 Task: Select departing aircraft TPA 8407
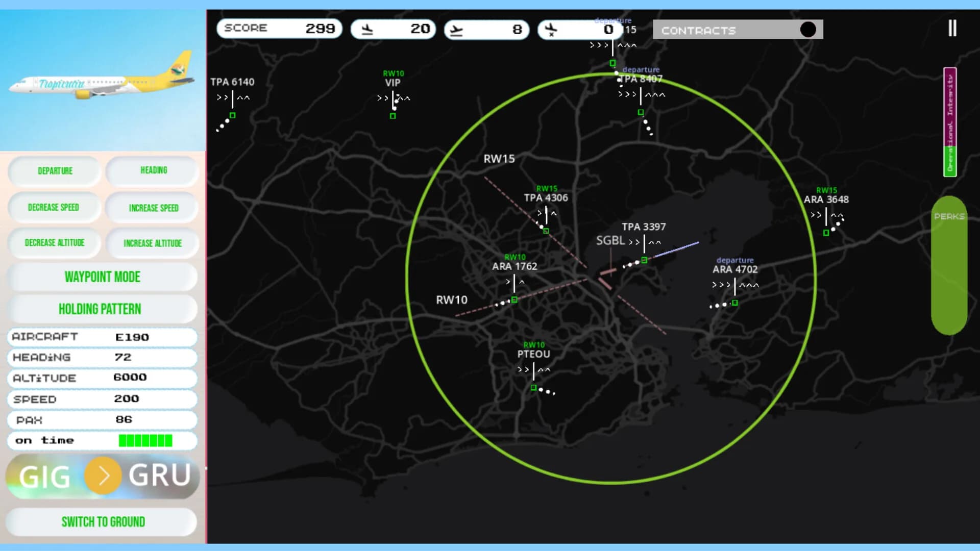tap(641, 112)
